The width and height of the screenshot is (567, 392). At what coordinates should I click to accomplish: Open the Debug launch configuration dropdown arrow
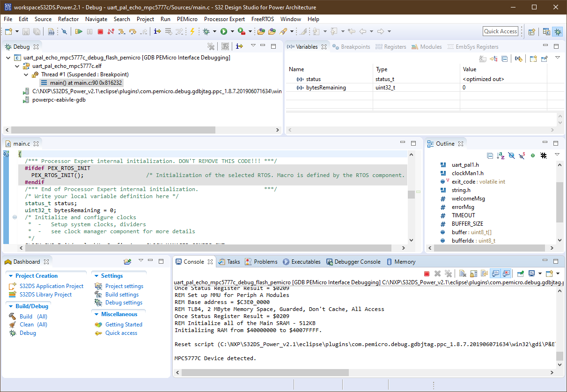click(215, 31)
